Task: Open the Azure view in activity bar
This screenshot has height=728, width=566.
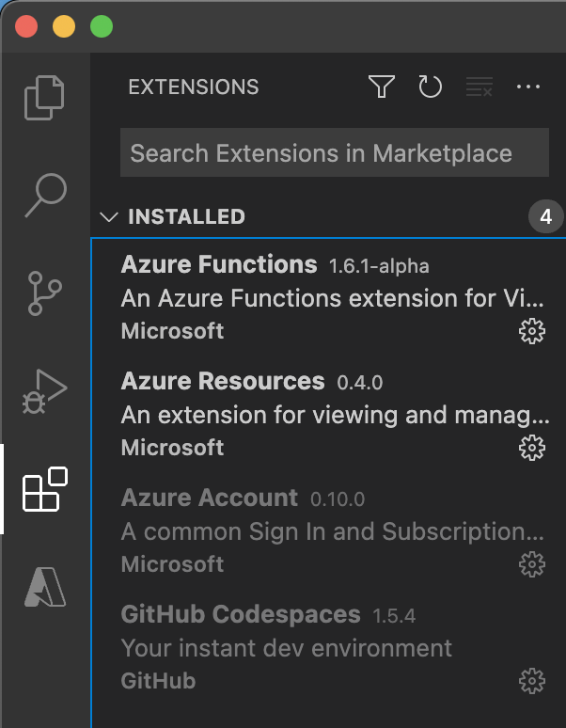Action: [45, 588]
